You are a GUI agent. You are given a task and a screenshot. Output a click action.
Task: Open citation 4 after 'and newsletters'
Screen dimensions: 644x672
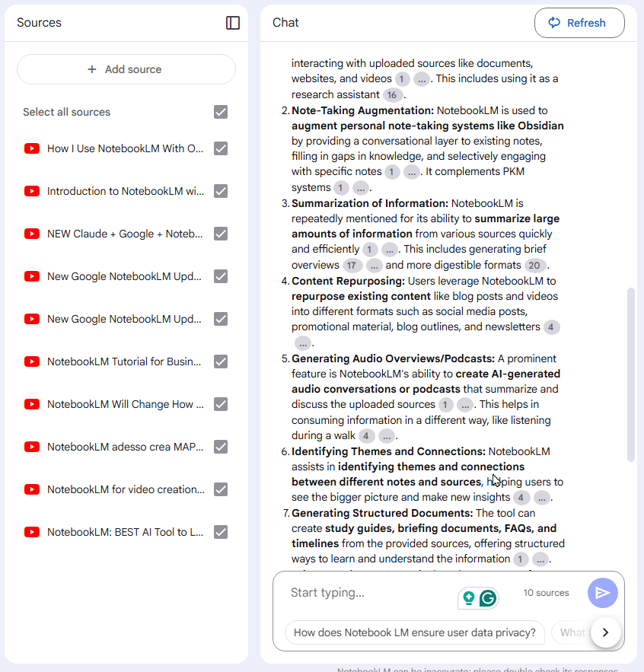click(551, 327)
